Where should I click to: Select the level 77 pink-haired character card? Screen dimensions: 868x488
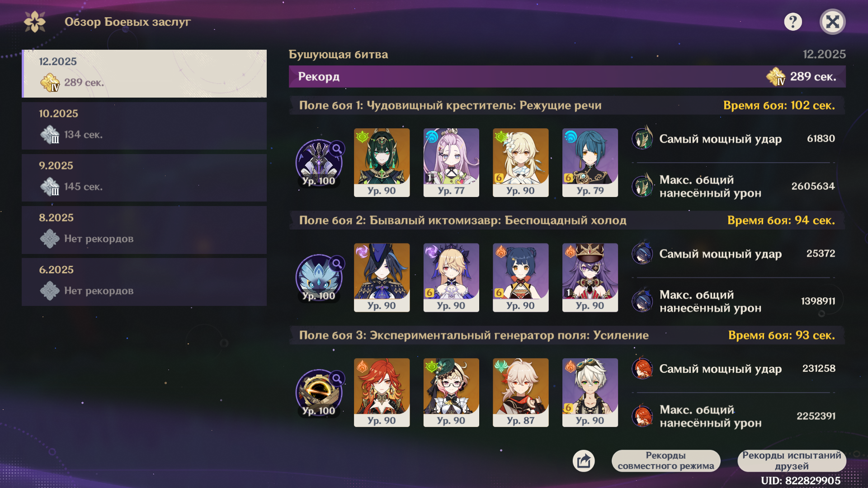pos(451,163)
